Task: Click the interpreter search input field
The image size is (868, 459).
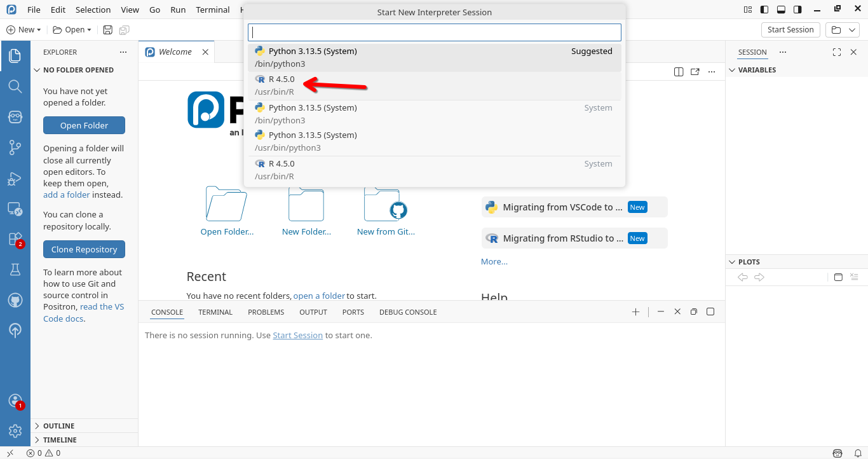Action: click(434, 32)
